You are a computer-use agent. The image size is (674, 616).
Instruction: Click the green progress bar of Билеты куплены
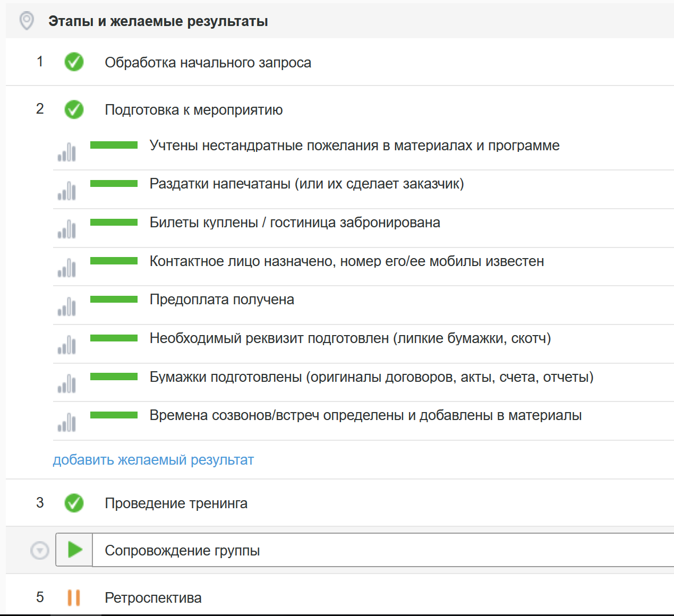pos(114,222)
